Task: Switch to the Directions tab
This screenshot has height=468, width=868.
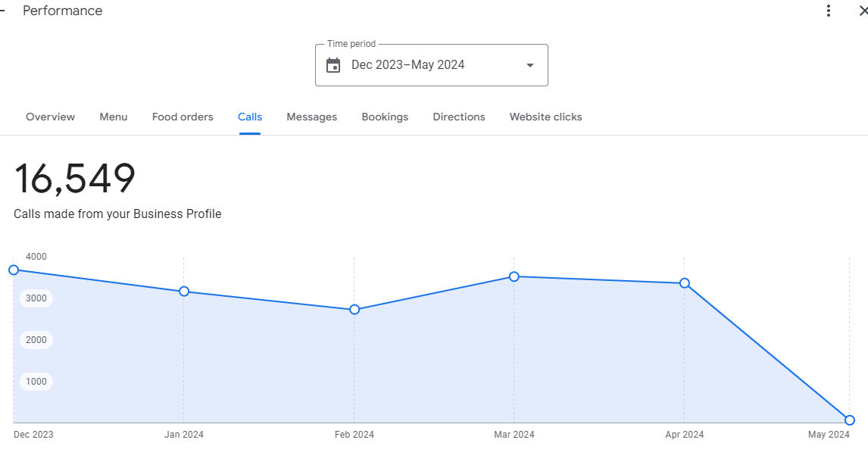Action: (x=459, y=117)
